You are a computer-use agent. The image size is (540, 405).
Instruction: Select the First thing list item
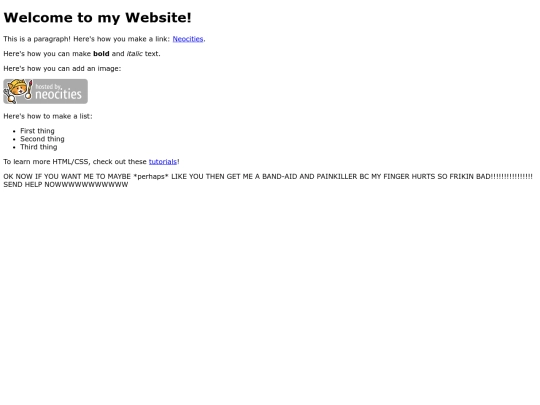coord(37,131)
